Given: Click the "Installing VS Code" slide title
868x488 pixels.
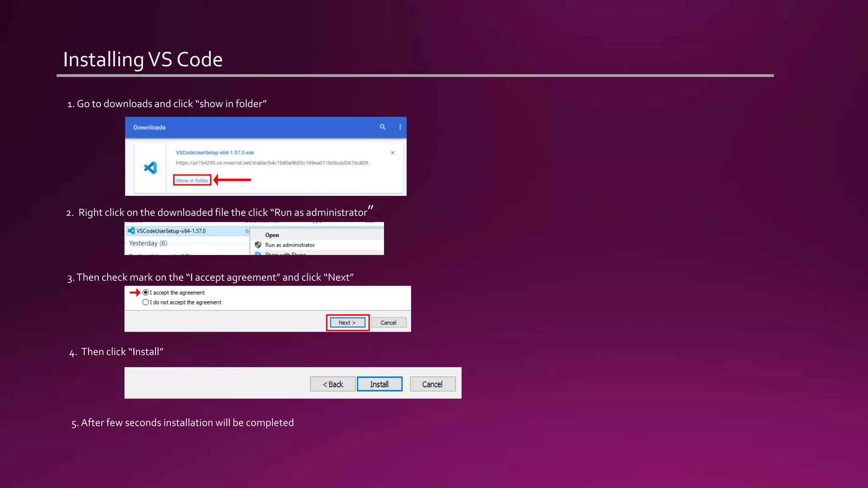Looking at the screenshot, I should pos(143,59).
